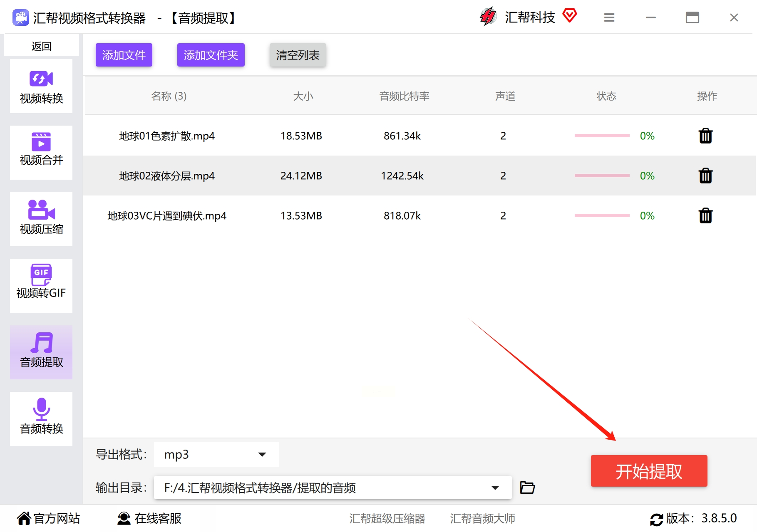
Task: Click the 添加文件 button
Action: click(x=124, y=55)
